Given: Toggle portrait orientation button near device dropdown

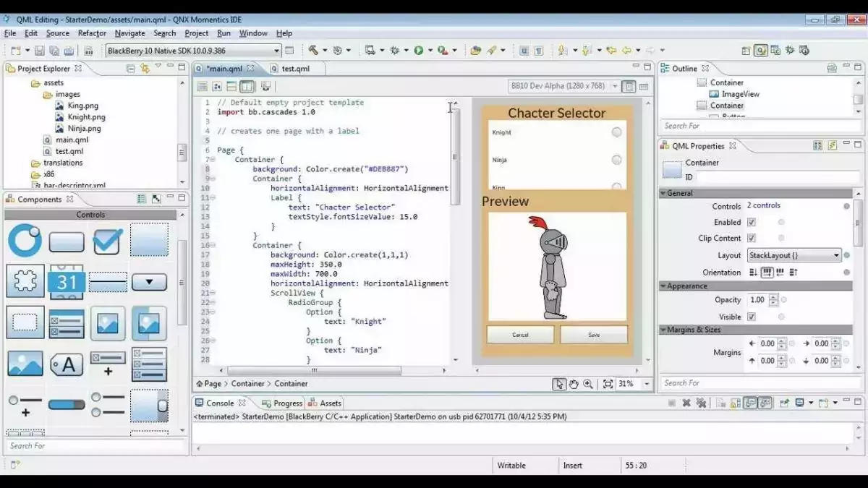Looking at the screenshot, I should (629, 86).
